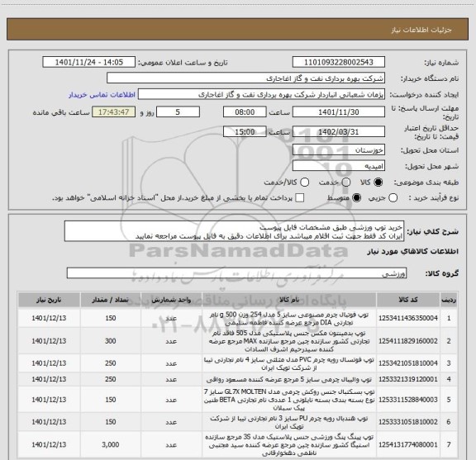Click the ردیف column header
The width and height of the screenshot is (476, 460).
click(x=449, y=300)
